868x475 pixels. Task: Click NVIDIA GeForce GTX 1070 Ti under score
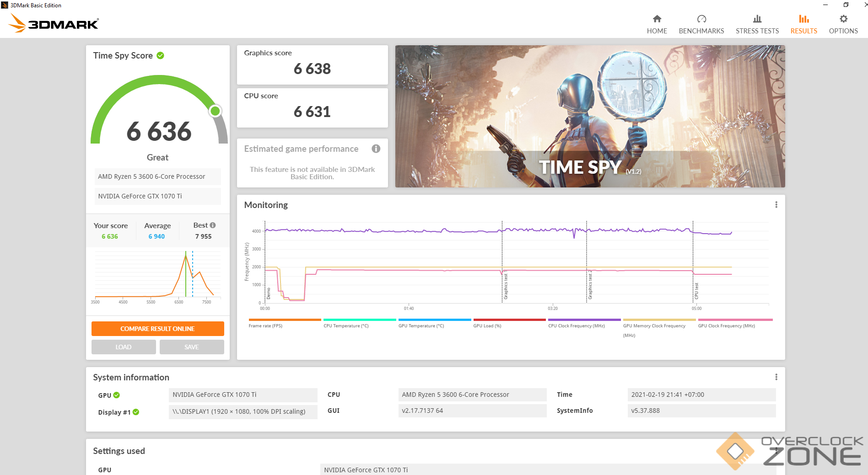point(157,196)
